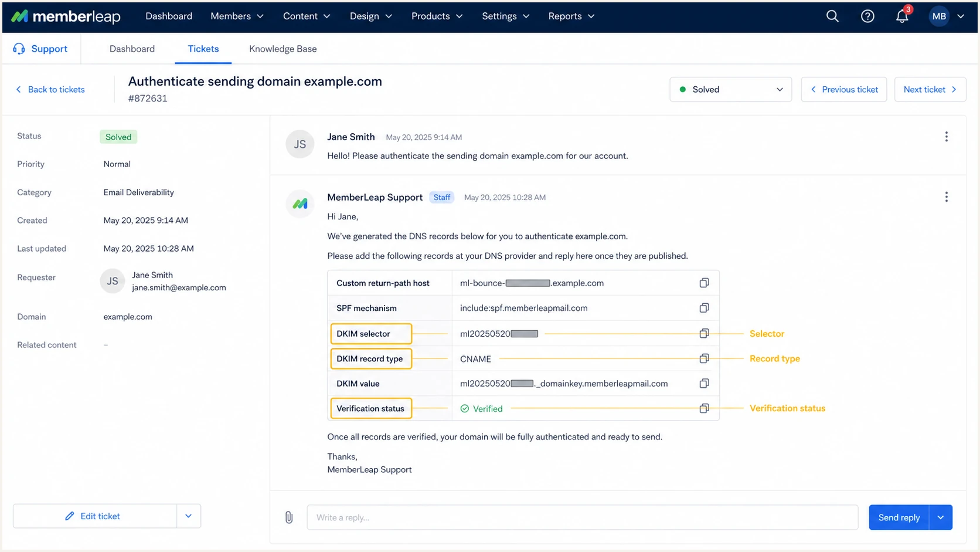Click the JS avatar in the Requester row

click(113, 281)
